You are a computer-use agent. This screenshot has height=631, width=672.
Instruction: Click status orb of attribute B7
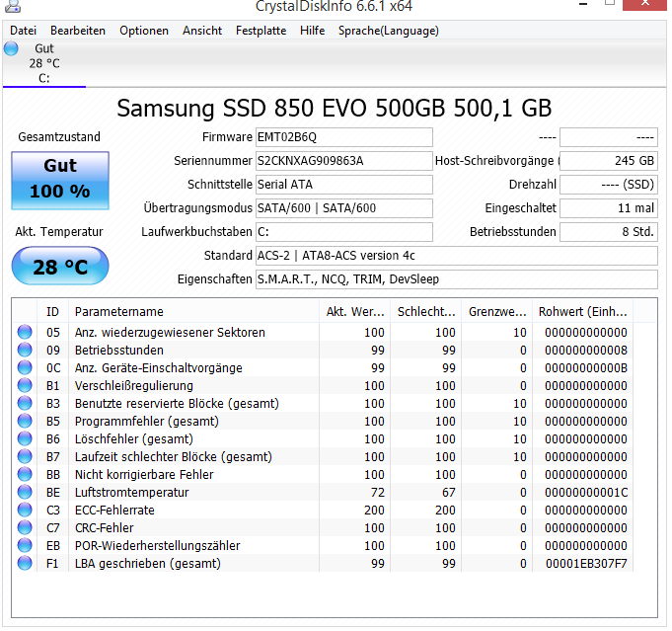click(25, 457)
